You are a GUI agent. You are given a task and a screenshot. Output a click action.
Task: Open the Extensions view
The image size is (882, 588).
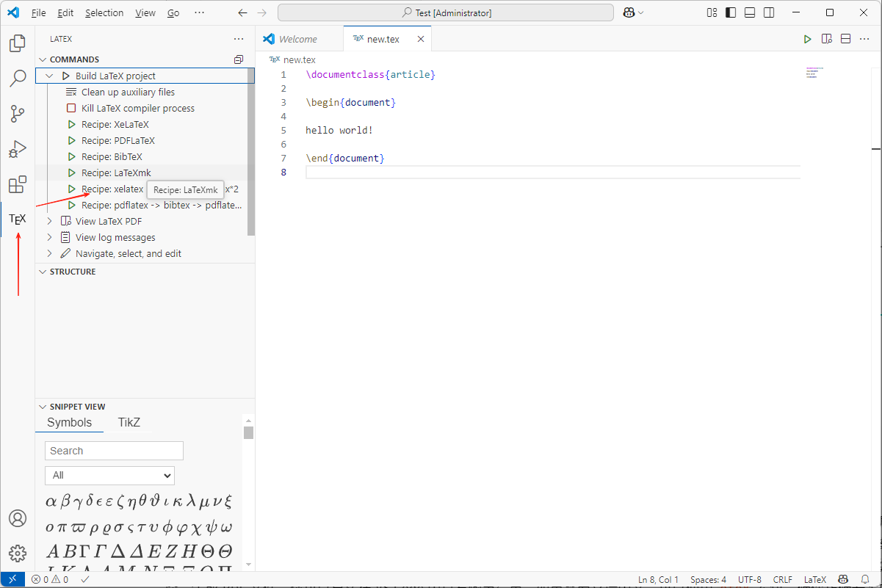coord(18,184)
